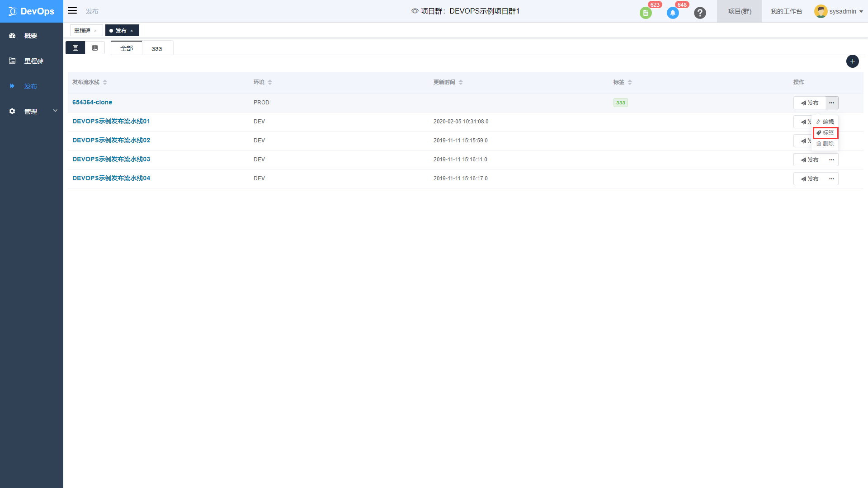This screenshot has height=488, width=868.
Task: Switch to card view mode
Action: tap(95, 48)
